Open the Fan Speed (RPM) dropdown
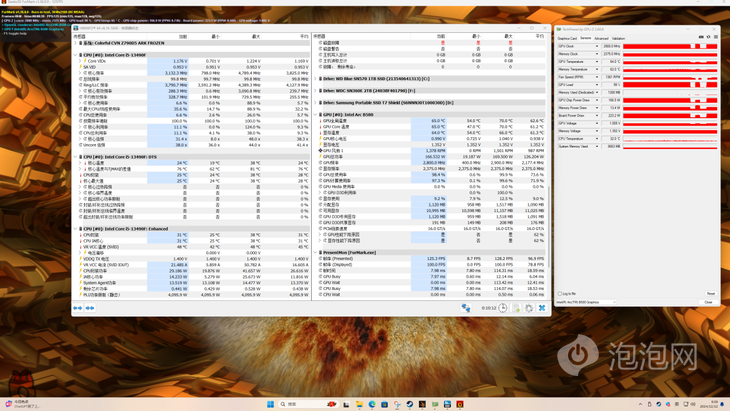This screenshot has width=730, height=411. click(x=597, y=77)
